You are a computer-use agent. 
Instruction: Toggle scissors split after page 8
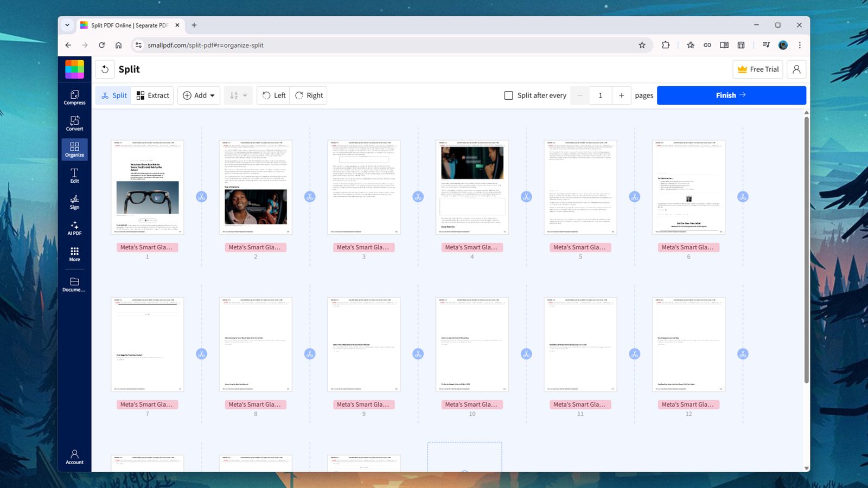pos(310,354)
